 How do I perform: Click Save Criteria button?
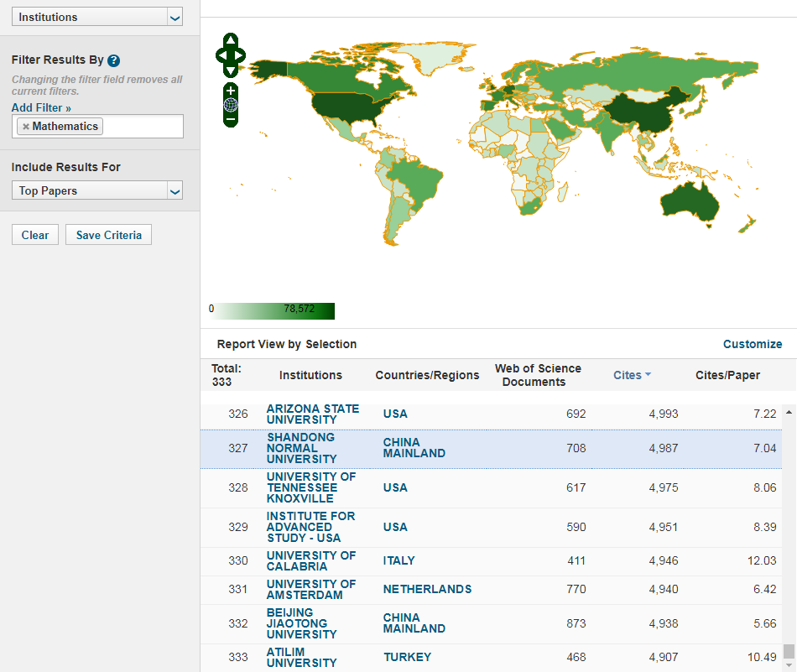109,235
